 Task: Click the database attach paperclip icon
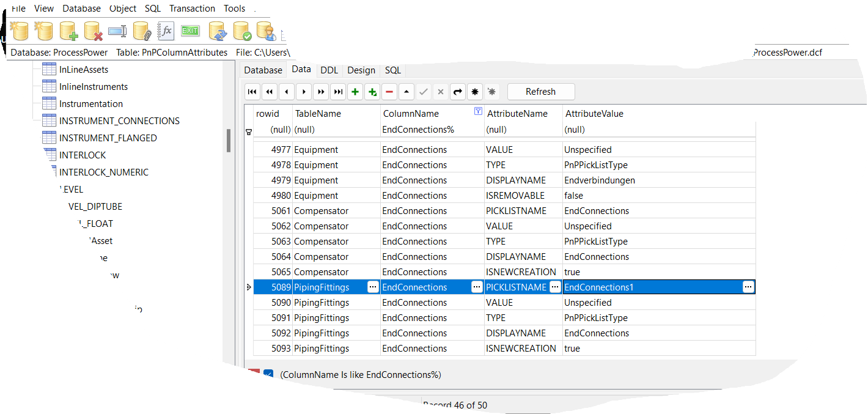(x=142, y=31)
